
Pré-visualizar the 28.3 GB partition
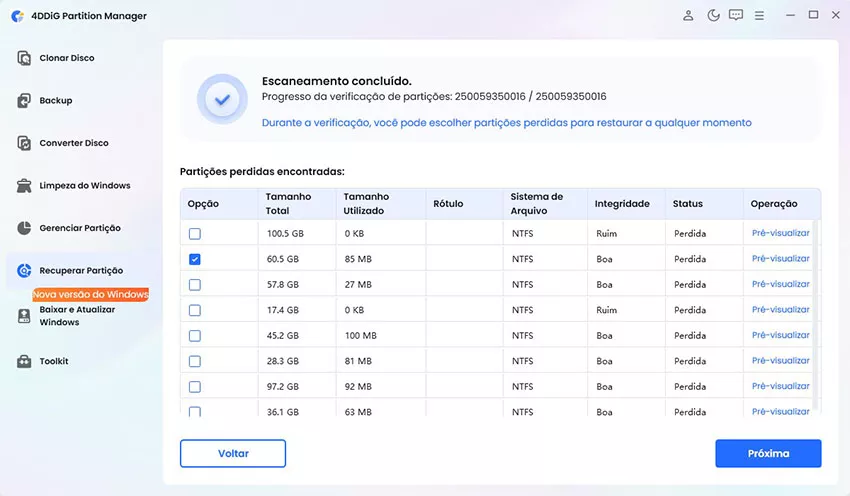click(780, 360)
